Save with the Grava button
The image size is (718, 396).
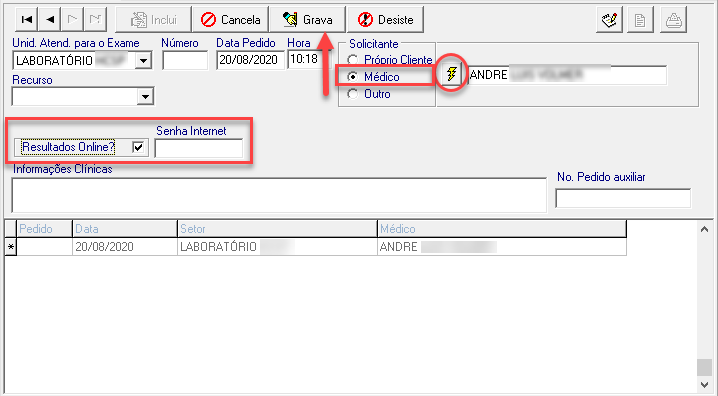[308, 20]
